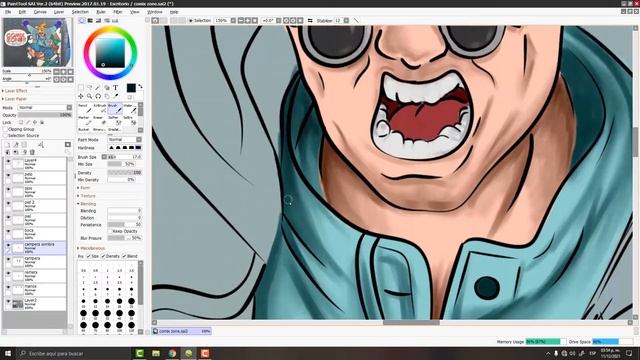This screenshot has width=640, height=360.
Task: Click the Windows Start button
Action: click(x=8, y=353)
